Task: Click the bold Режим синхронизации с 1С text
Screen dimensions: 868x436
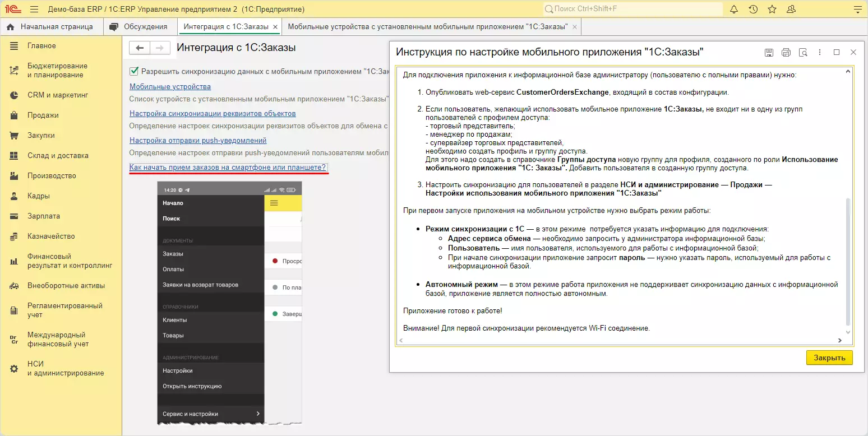Action: 475,229
